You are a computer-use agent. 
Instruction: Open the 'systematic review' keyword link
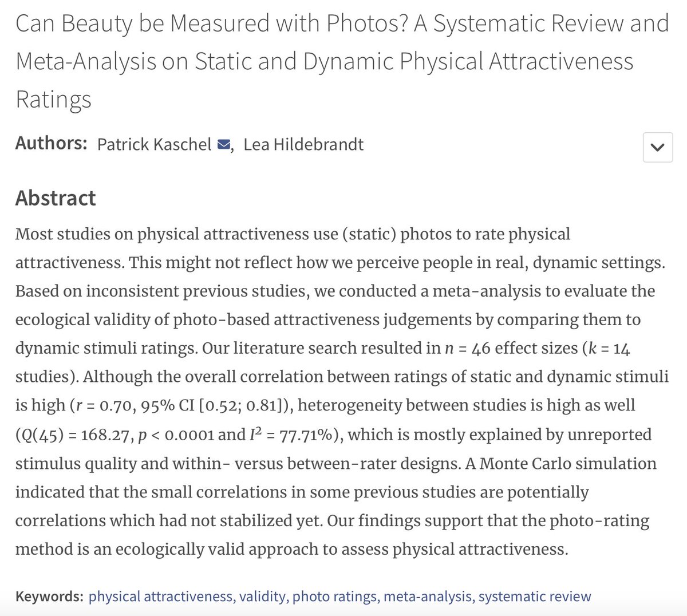point(535,597)
